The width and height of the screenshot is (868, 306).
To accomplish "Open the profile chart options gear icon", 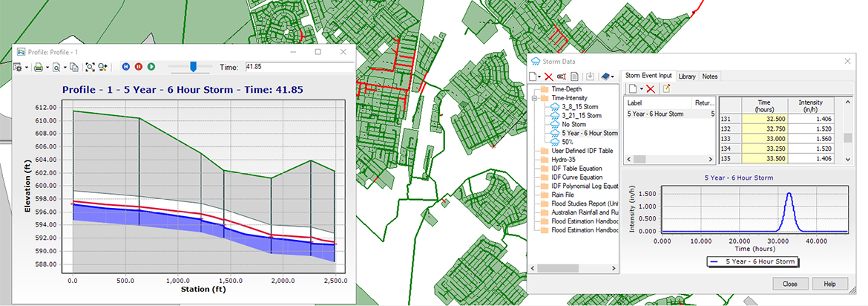I will pos(17,67).
